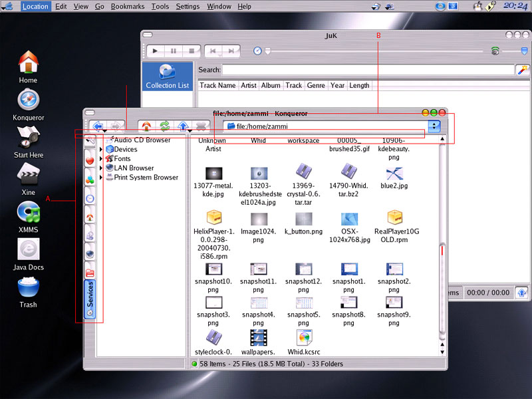Launch Konqueror from desktop icon
532x399 pixels.
28,104
